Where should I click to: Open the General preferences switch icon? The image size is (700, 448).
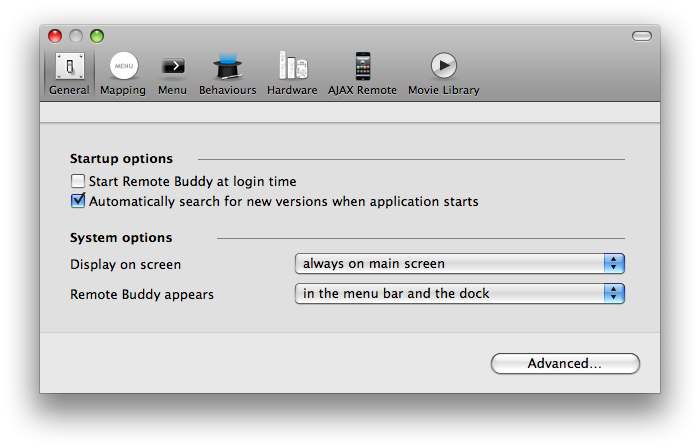click(69, 67)
